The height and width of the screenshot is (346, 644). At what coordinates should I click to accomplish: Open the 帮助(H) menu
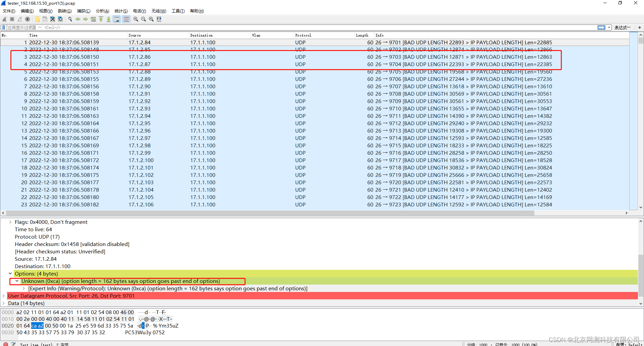[197, 11]
